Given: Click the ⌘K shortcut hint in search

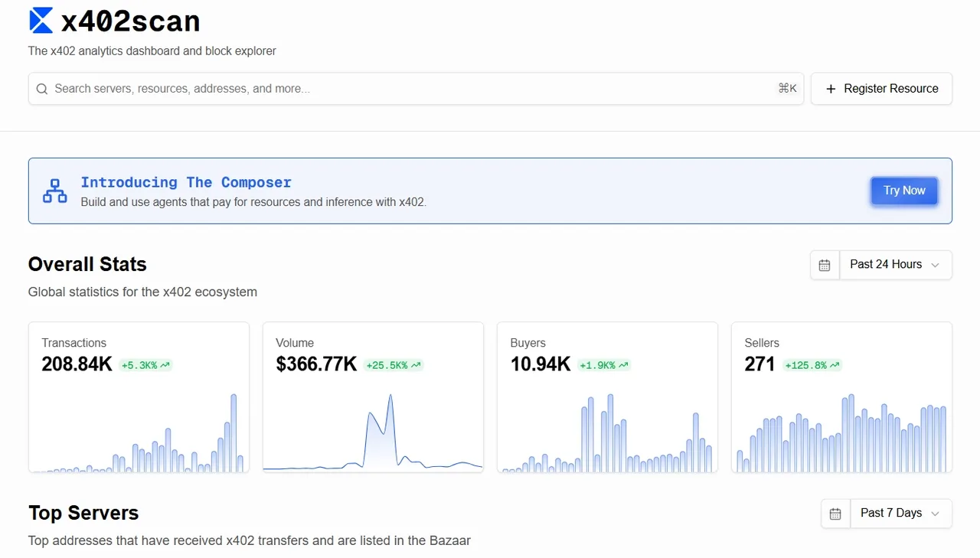Looking at the screenshot, I should coord(787,89).
